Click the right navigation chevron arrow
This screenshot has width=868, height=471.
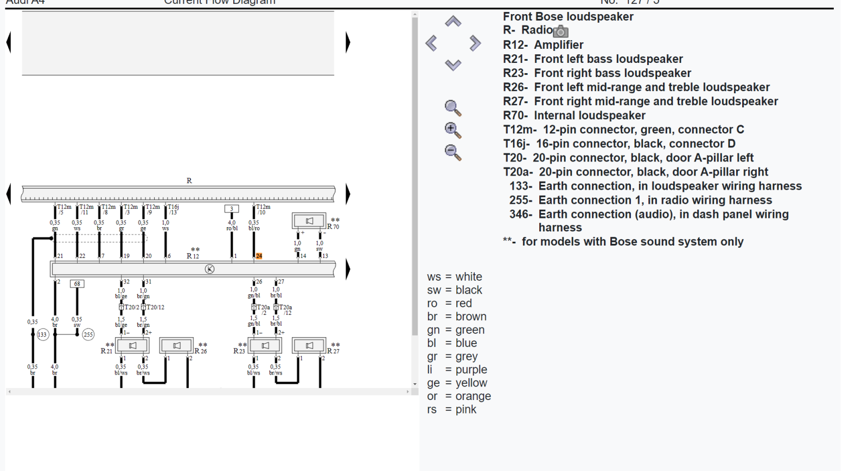coord(475,43)
